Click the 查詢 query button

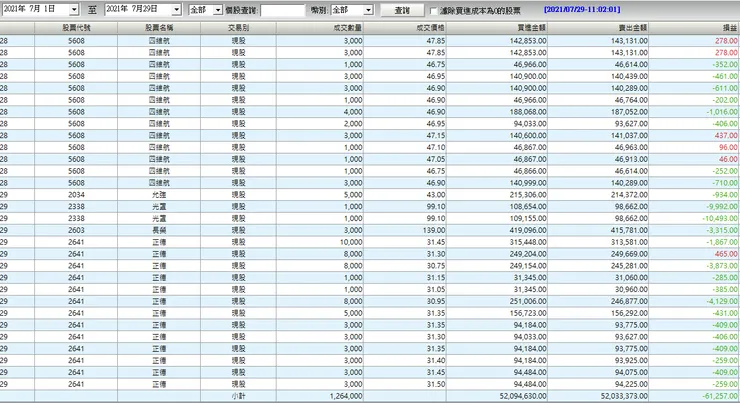[402, 10]
